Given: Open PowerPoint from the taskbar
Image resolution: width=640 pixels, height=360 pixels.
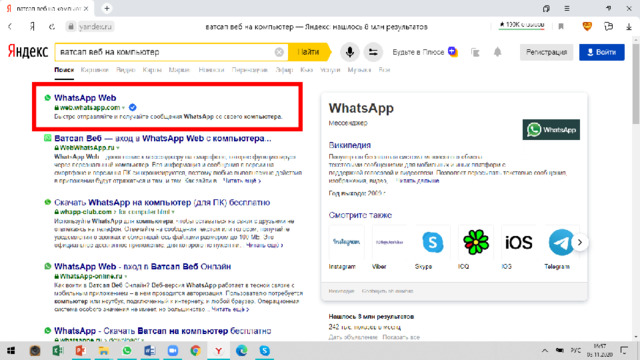Looking at the screenshot, I should click(80, 351).
